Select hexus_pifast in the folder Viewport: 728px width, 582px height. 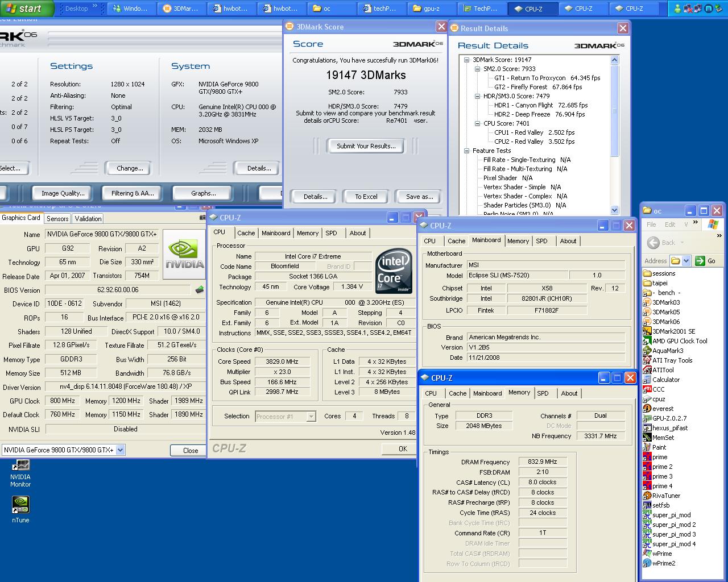(x=665, y=428)
